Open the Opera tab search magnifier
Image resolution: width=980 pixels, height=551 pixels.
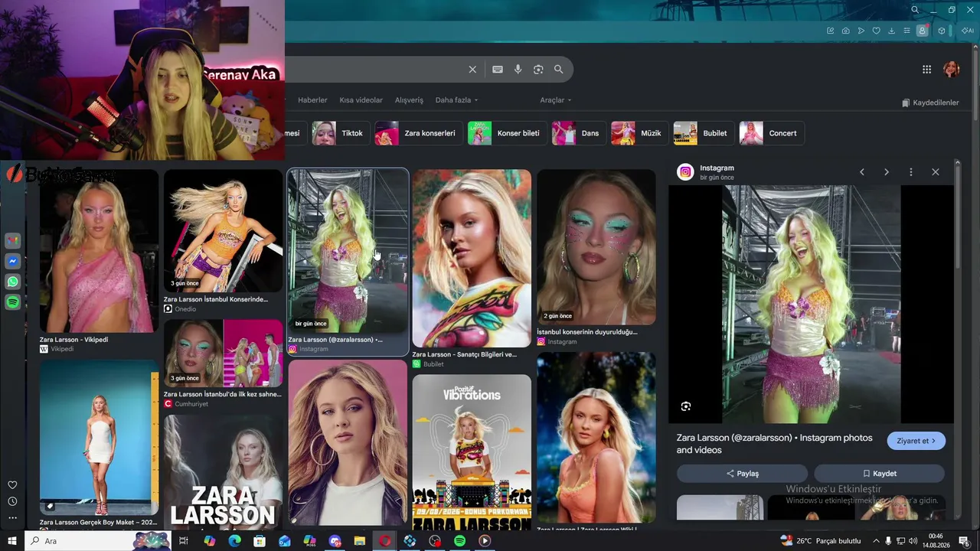tap(915, 10)
